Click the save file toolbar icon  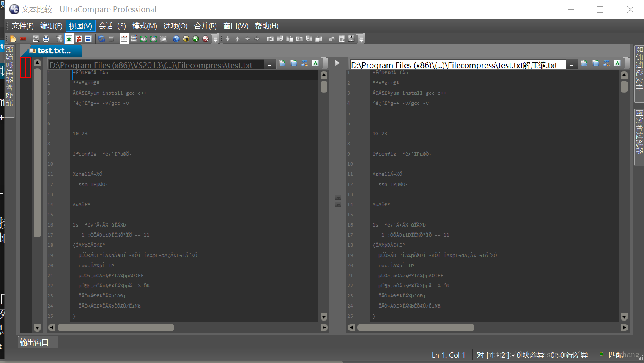(x=351, y=39)
